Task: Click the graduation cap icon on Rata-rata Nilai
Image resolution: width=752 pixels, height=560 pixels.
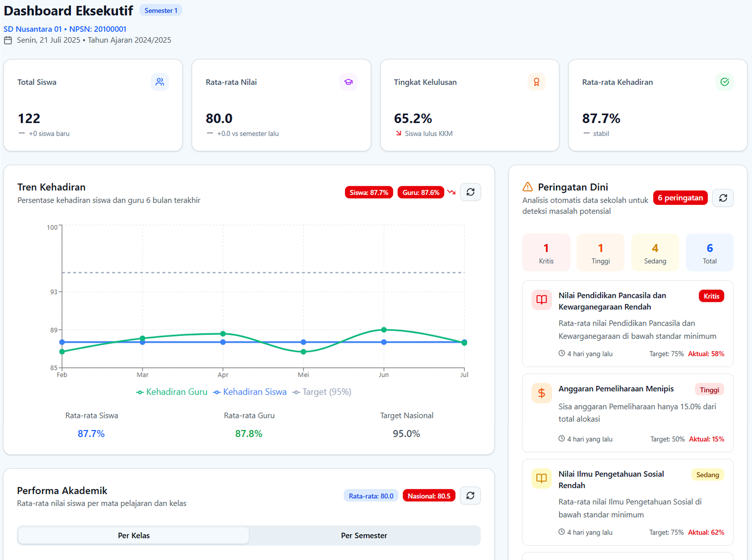Action: (348, 82)
